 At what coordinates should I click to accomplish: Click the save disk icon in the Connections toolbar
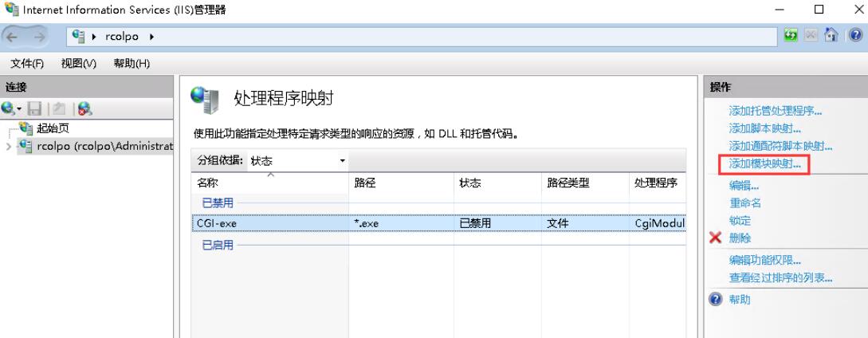tap(35, 108)
